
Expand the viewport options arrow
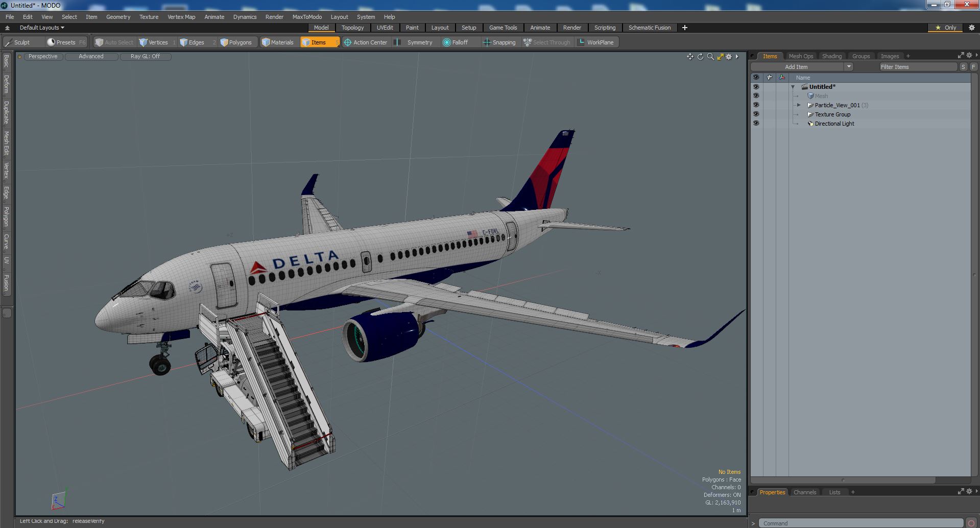coord(737,57)
